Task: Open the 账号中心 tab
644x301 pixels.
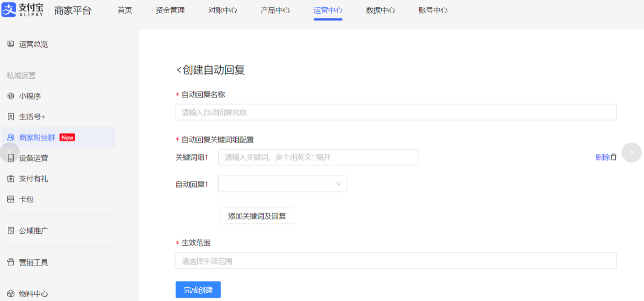Action: tap(433, 10)
